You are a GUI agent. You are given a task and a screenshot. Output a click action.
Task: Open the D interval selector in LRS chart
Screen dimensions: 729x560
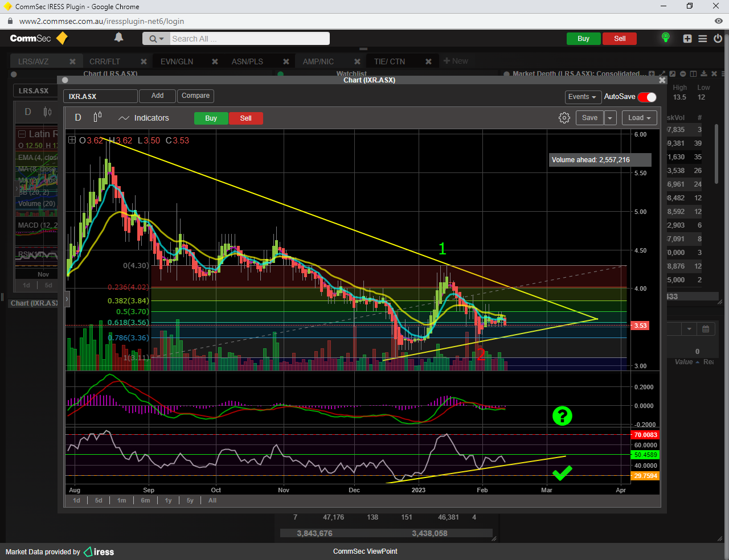pyautogui.click(x=28, y=112)
